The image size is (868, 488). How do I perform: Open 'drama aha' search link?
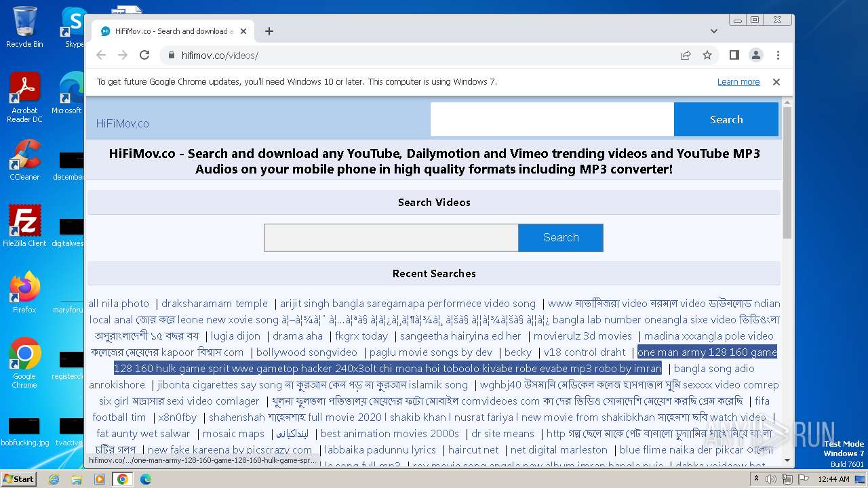298,336
